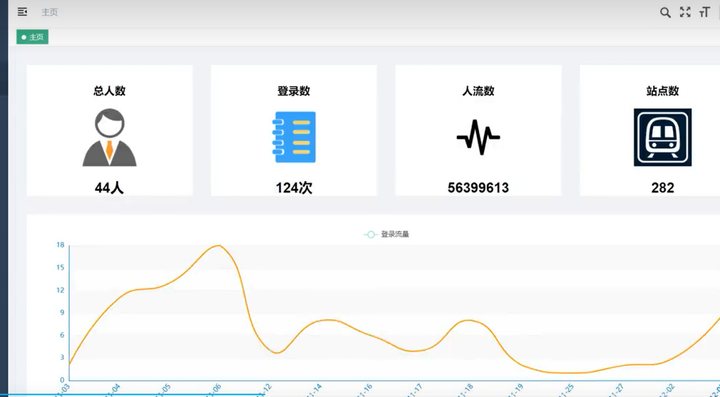Select the 主页 green tag tab
Image resolution: width=720 pixels, height=397 pixels.
click(x=33, y=37)
